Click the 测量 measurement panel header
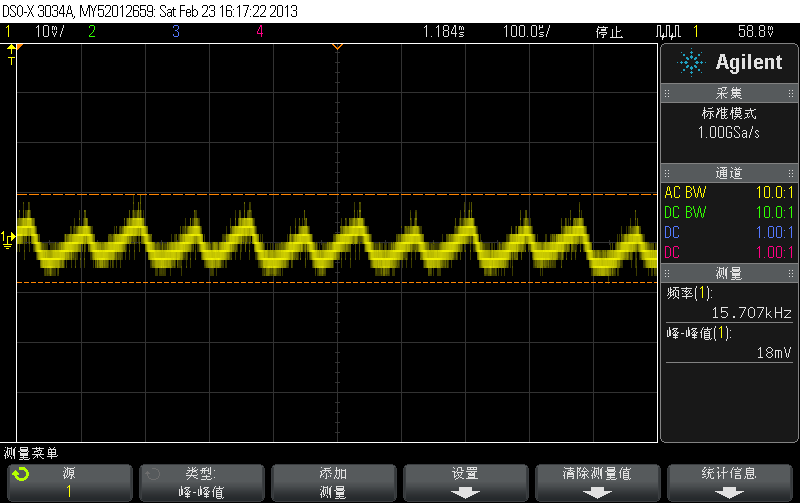This screenshot has height=503, width=800. [729, 273]
